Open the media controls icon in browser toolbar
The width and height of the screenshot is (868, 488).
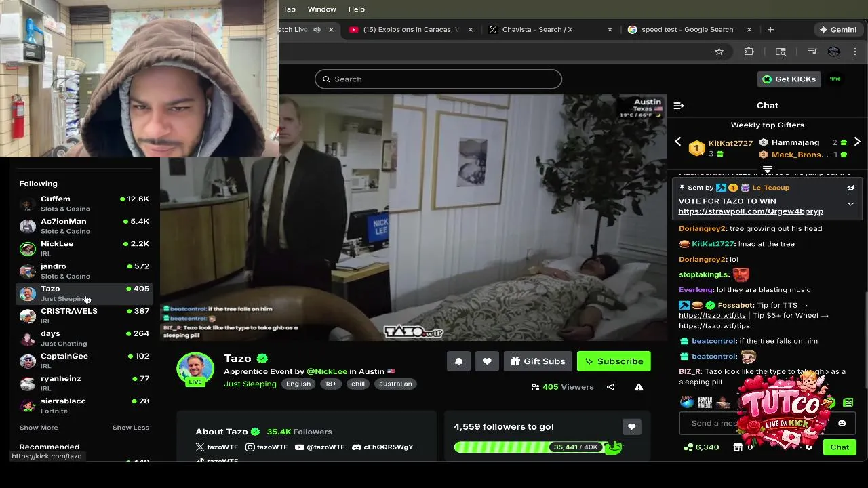[x=812, y=52]
